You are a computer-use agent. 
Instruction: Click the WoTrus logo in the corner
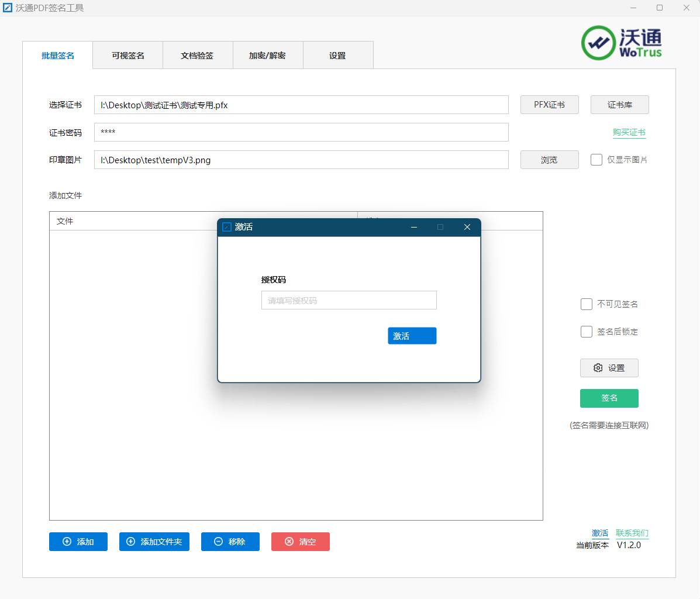[621, 43]
